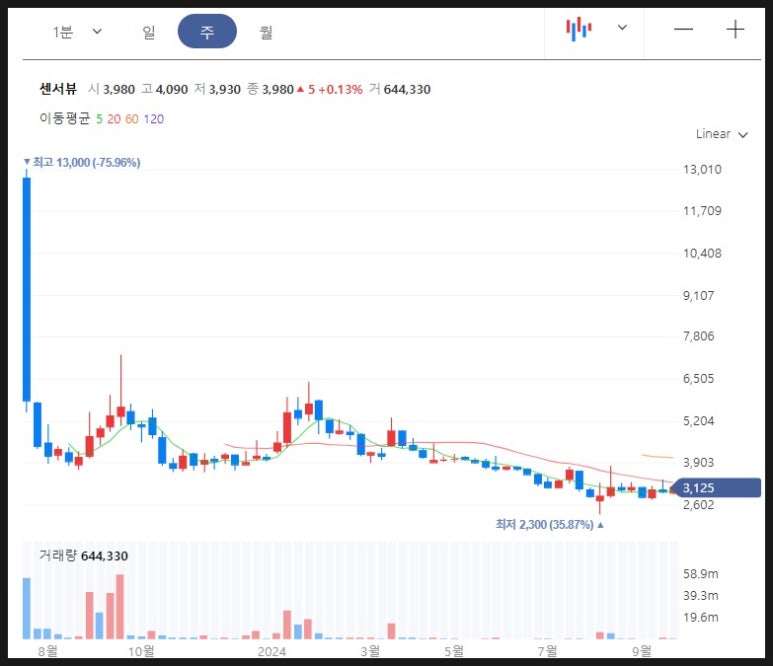Click the 고 4,090 high price value

(x=165, y=89)
